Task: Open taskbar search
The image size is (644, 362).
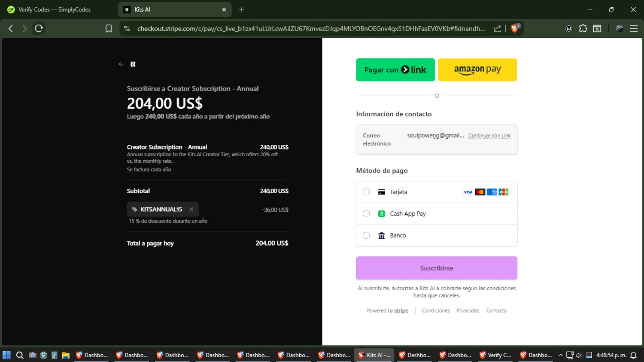Action: point(20,355)
